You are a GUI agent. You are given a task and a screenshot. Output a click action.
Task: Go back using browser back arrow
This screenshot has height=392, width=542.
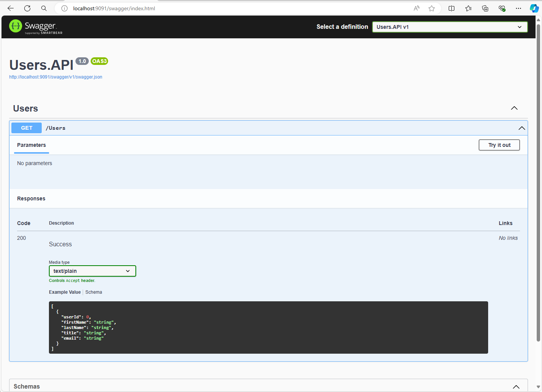point(11,8)
